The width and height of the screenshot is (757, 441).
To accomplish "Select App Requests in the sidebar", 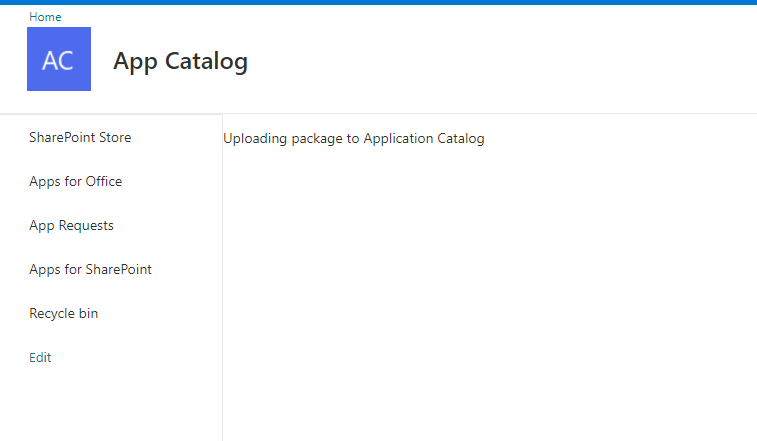I will (x=71, y=225).
